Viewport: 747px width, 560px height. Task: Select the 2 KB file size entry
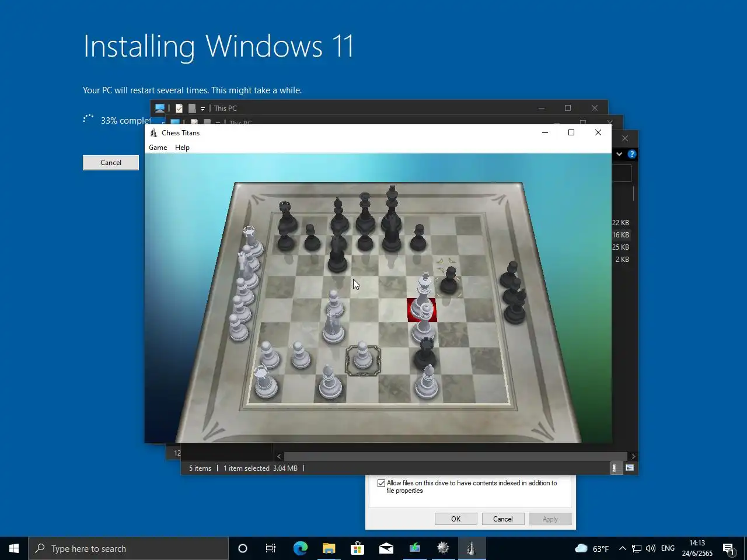tap(622, 260)
